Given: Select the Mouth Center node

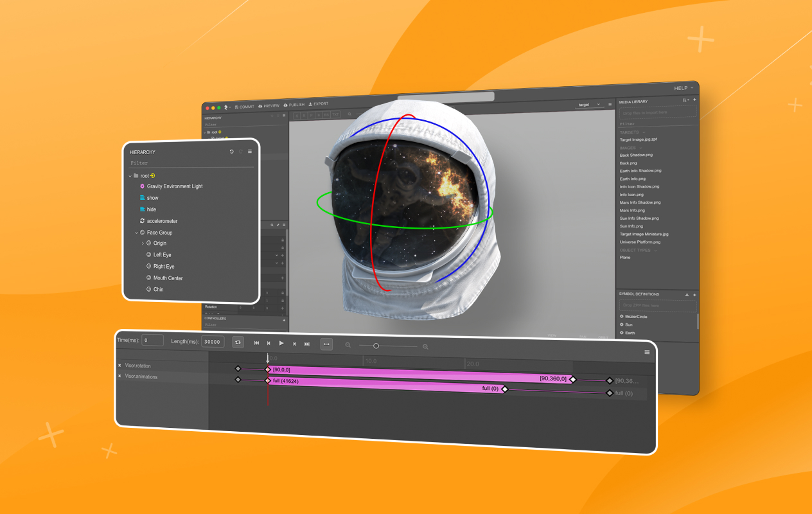Looking at the screenshot, I should coord(164,278).
